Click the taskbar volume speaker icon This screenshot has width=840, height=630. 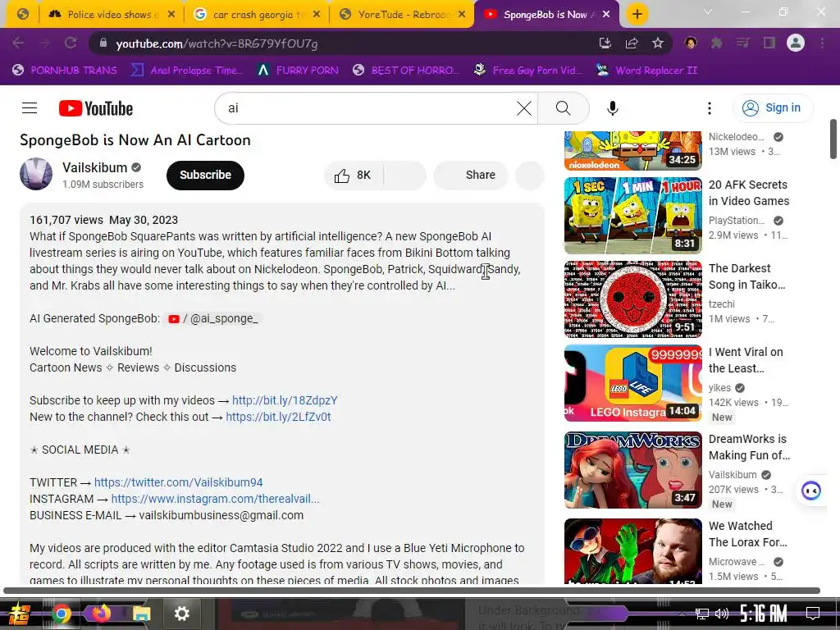[722, 614]
